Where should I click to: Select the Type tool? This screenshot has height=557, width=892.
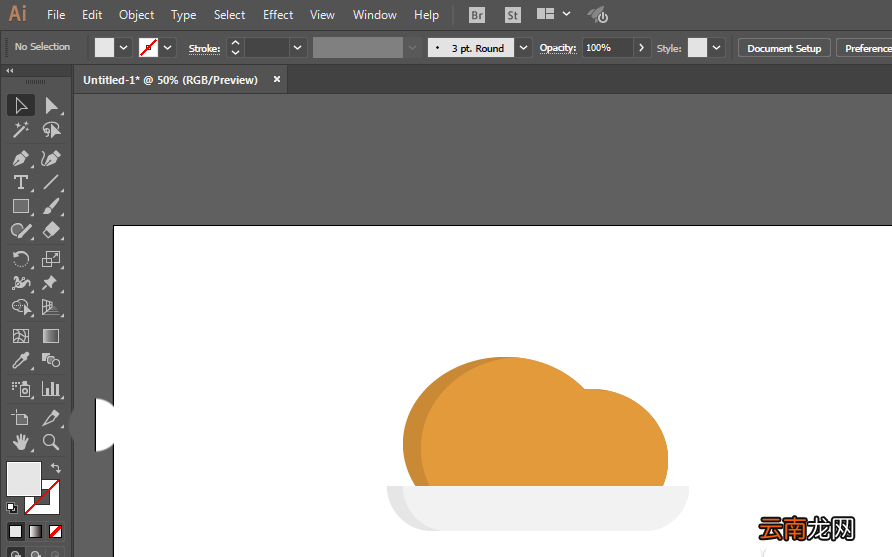point(21,182)
